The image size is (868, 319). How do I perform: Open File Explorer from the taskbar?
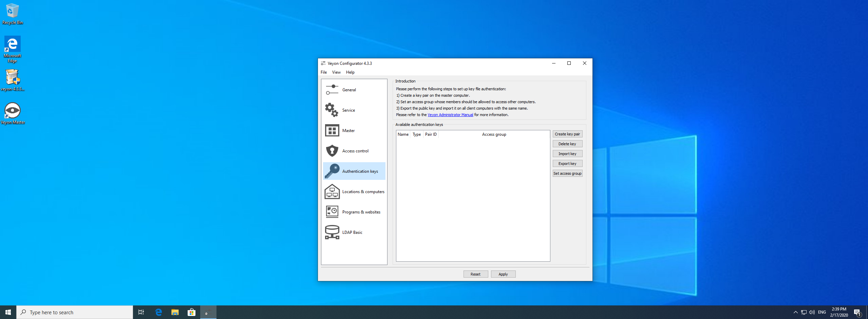(x=175, y=312)
